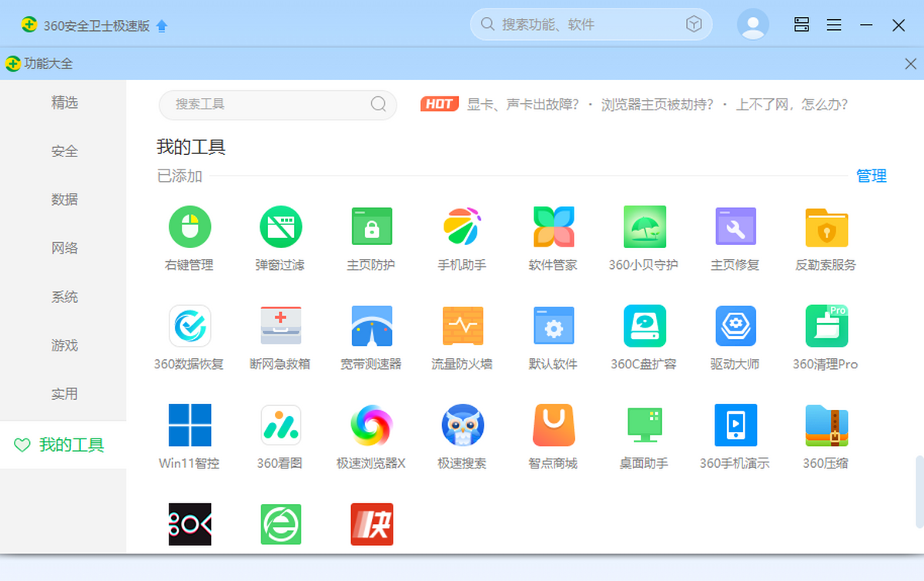Click 管理 link to manage tools
The image size is (924, 581).
click(871, 176)
